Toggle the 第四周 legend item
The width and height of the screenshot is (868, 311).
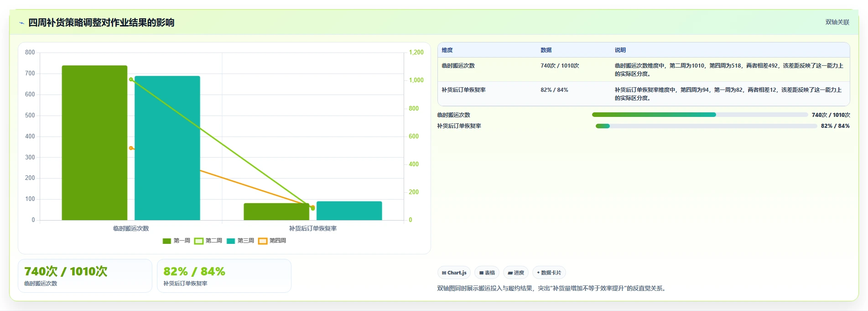(272, 241)
